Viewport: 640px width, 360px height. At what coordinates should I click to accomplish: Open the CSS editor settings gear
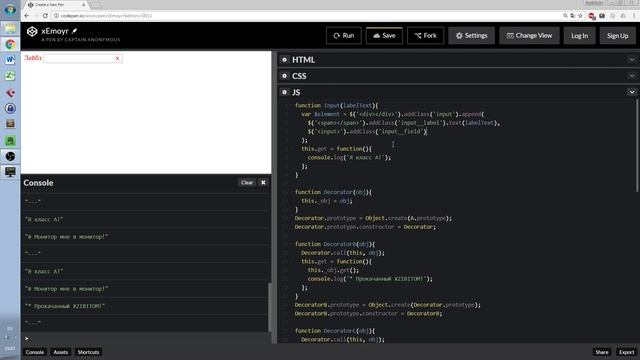click(284, 76)
